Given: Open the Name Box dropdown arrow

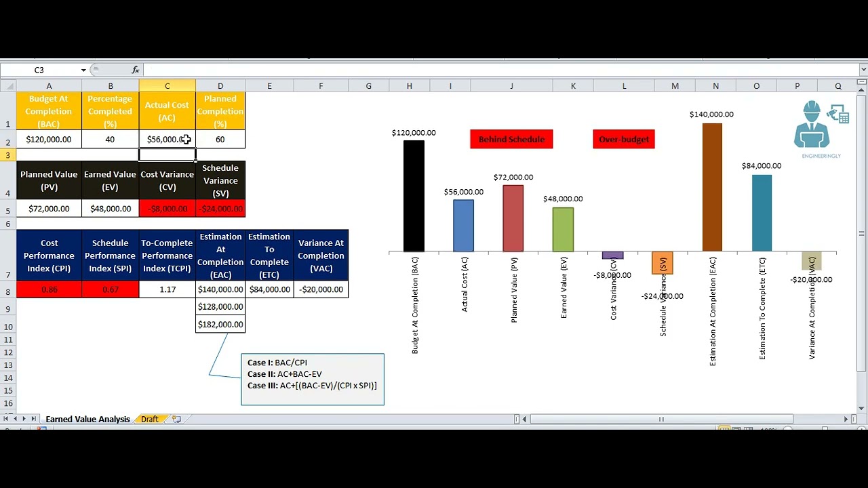Looking at the screenshot, I should click(x=83, y=70).
